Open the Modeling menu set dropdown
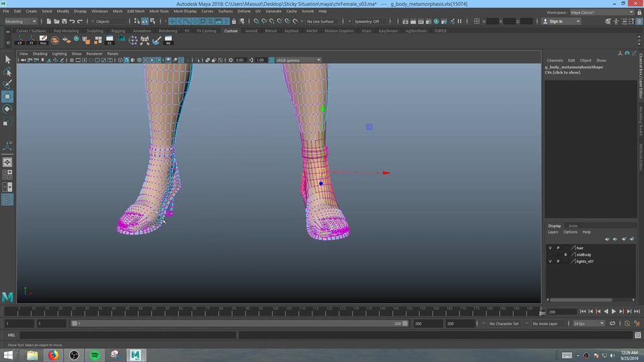The height and width of the screenshot is (362, 644). tap(22, 21)
